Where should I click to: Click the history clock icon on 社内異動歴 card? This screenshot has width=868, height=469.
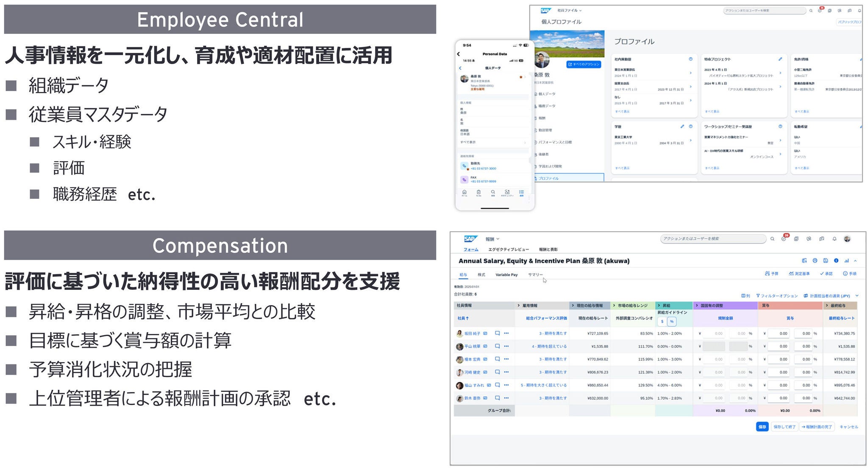coord(690,59)
